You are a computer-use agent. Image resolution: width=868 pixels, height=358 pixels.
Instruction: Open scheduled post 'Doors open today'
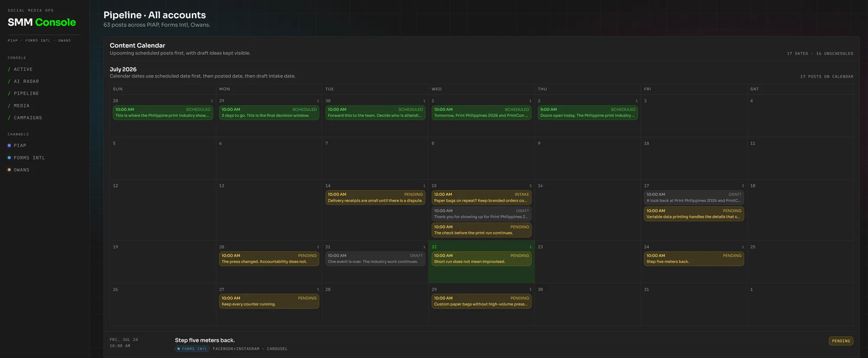(x=588, y=113)
